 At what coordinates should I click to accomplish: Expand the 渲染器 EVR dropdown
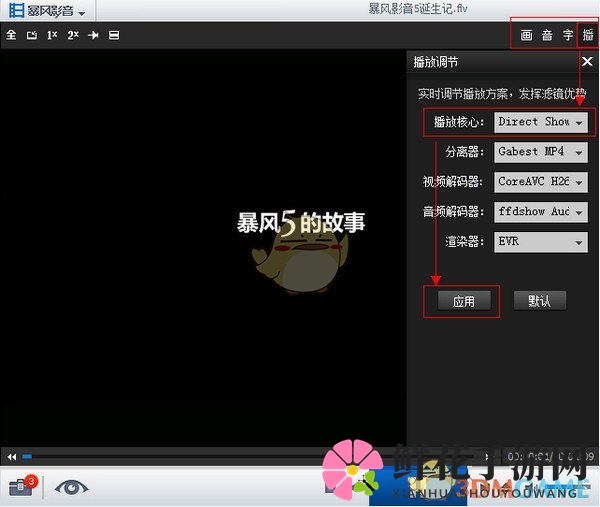[541, 242]
